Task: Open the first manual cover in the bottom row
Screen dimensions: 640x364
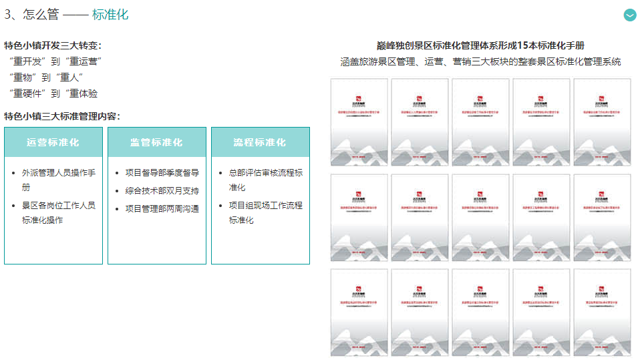Action: point(359,313)
